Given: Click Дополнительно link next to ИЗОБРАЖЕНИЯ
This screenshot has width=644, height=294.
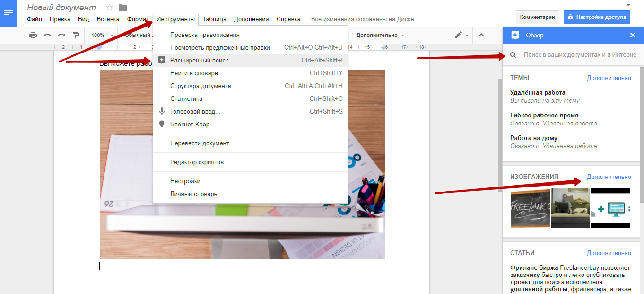Looking at the screenshot, I should tap(609, 177).
